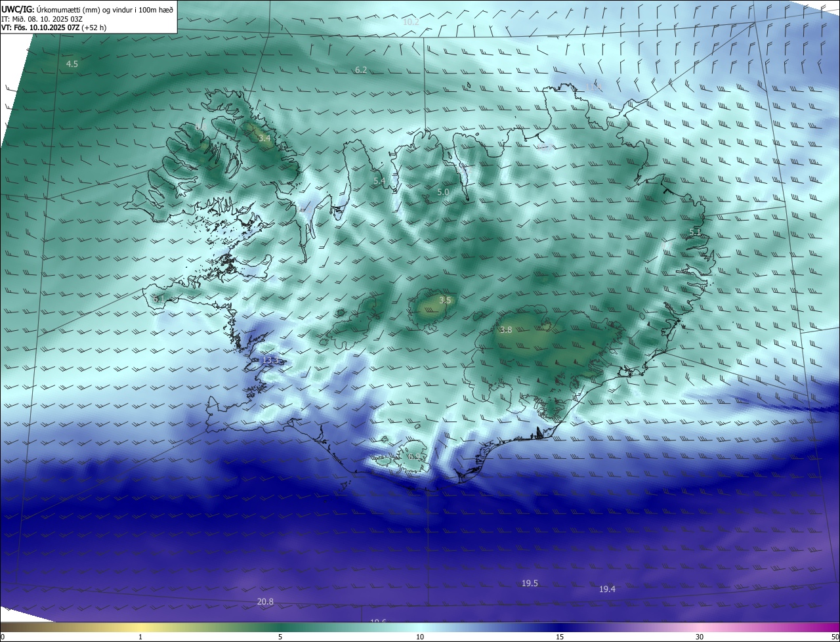Click the 30 tick on the color scale
The height and width of the screenshot is (642, 840).
700,637
